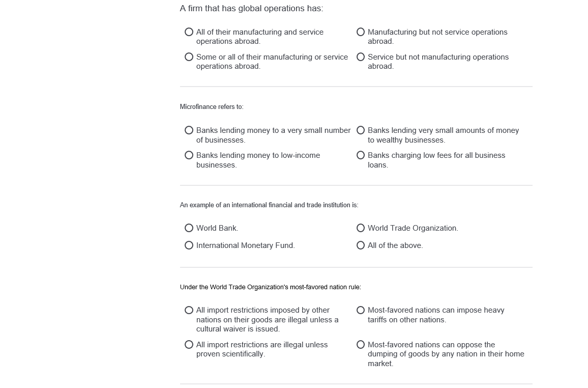Choose 'Manufacturing but not service operations abroad'
This screenshot has height=388, width=588.
tap(360, 32)
